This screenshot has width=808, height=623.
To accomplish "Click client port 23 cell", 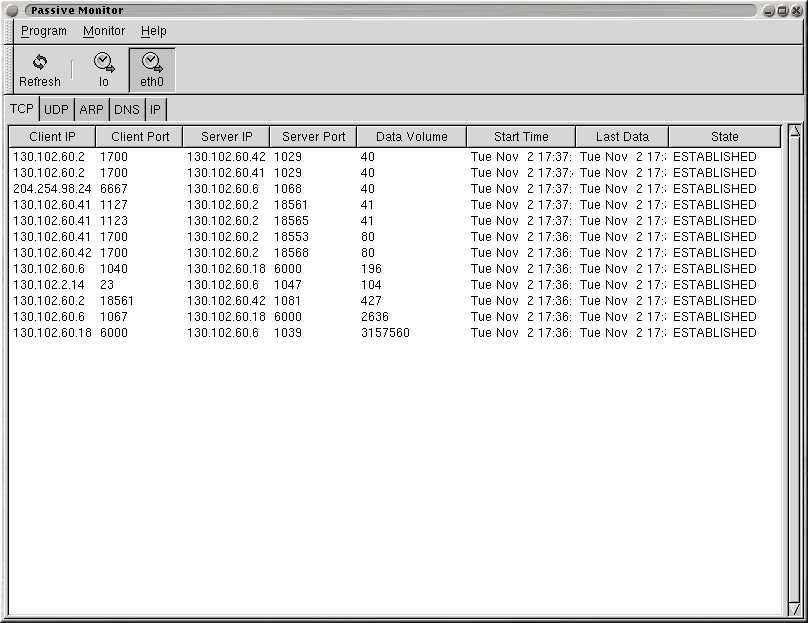I will (107, 284).
